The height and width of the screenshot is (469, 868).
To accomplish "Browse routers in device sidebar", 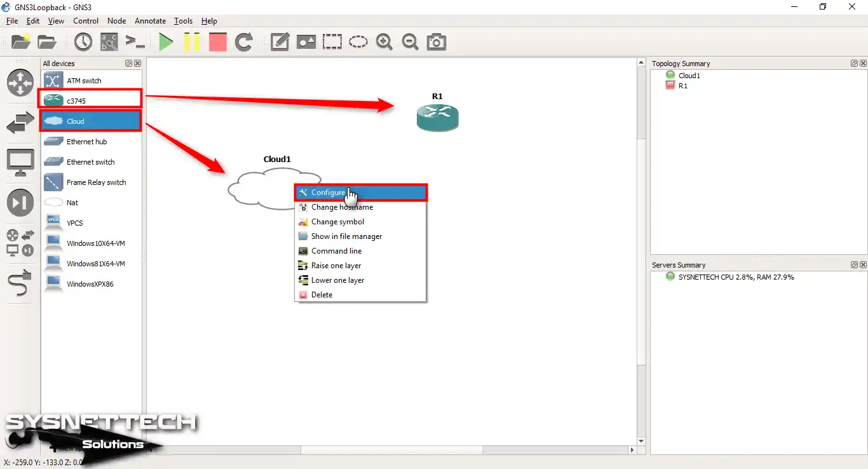I will pyautogui.click(x=20, y=83).
